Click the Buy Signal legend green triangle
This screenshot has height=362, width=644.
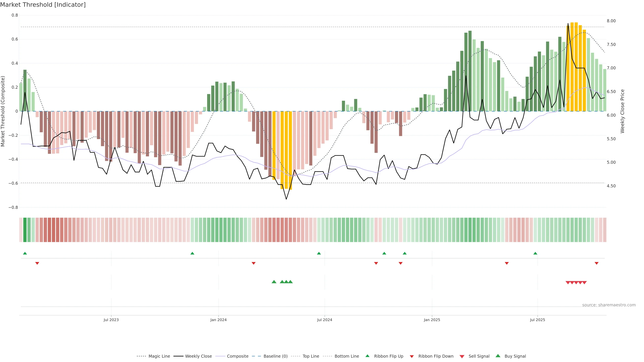point(498,356)
